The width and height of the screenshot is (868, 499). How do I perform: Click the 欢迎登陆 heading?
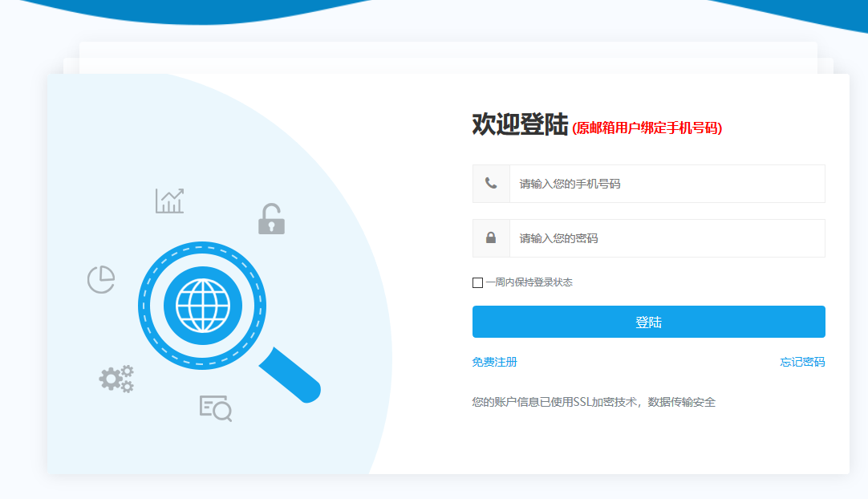click(x=520, y=124)
